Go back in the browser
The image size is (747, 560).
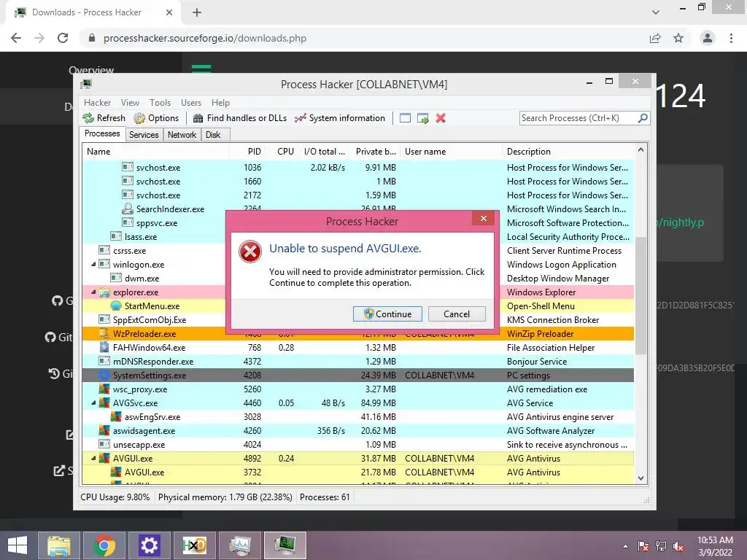16,38
